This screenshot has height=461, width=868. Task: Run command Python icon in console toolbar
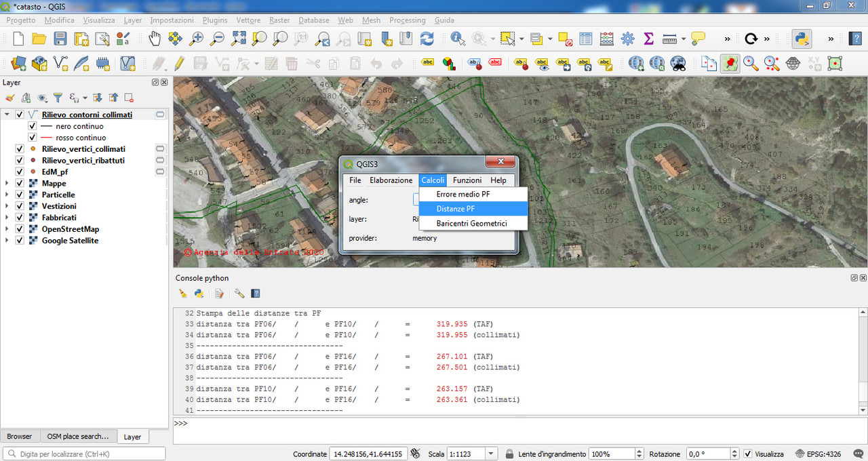click(199, 294)
